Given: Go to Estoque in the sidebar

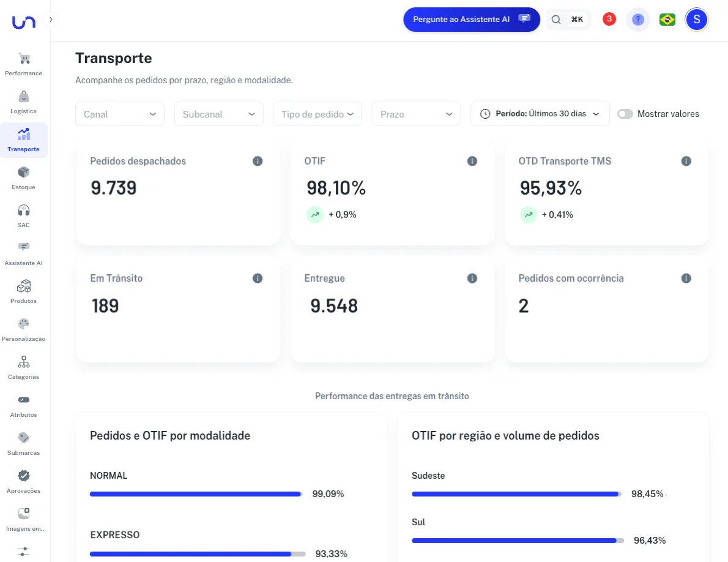Looking at the screenshot, I should (24, 178).
